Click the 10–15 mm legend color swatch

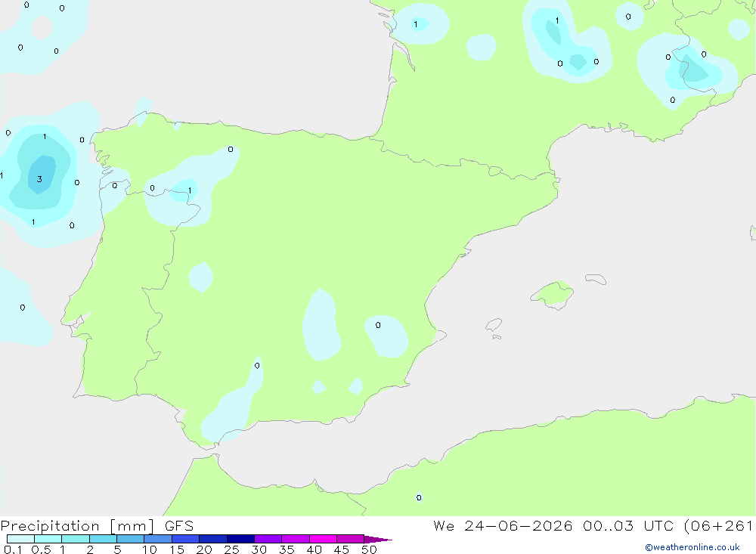tap(158, 539)
